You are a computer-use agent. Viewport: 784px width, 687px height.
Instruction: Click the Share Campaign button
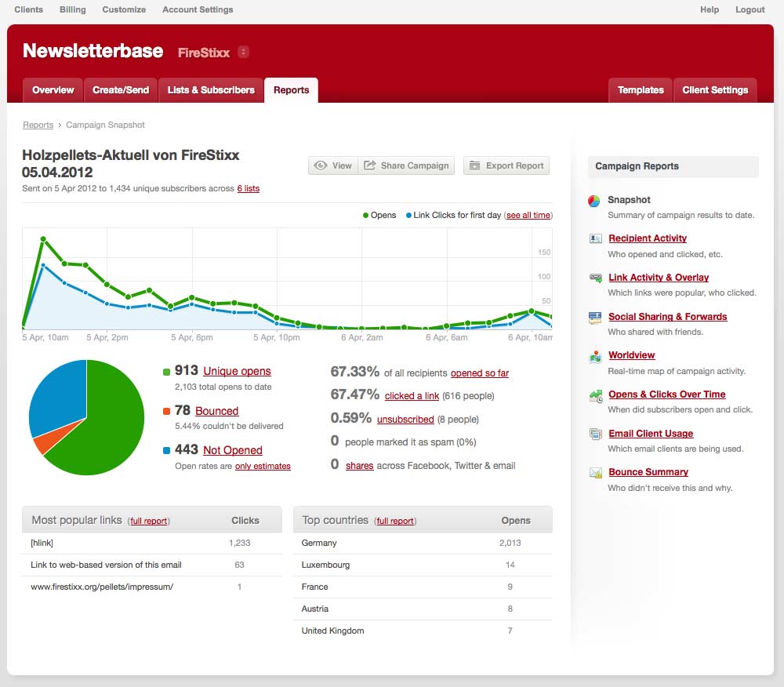click(407, 165)
